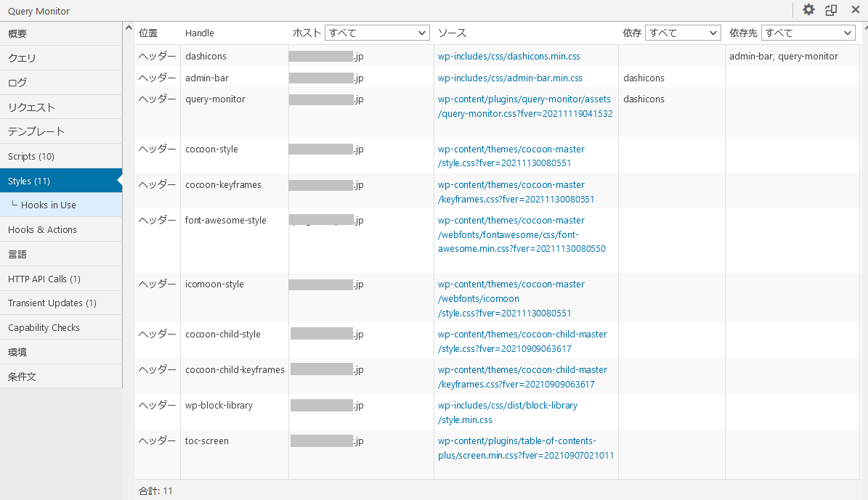Click the cocoon-master style.css link
The height and width of the screenshot is (500, 868).
tap(511, 156)
